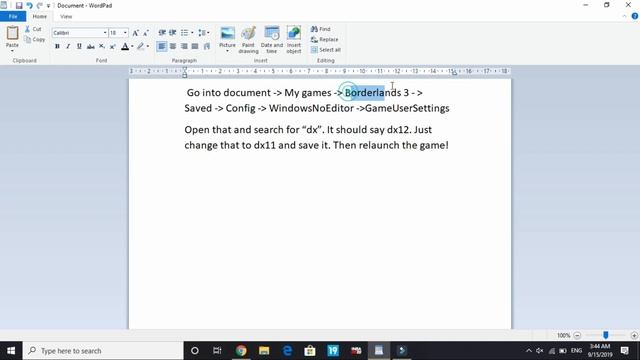The image size is (640, 360).
Task: Click the word "GameUserSettings" in the document
Action: click(x=407, y=108)
